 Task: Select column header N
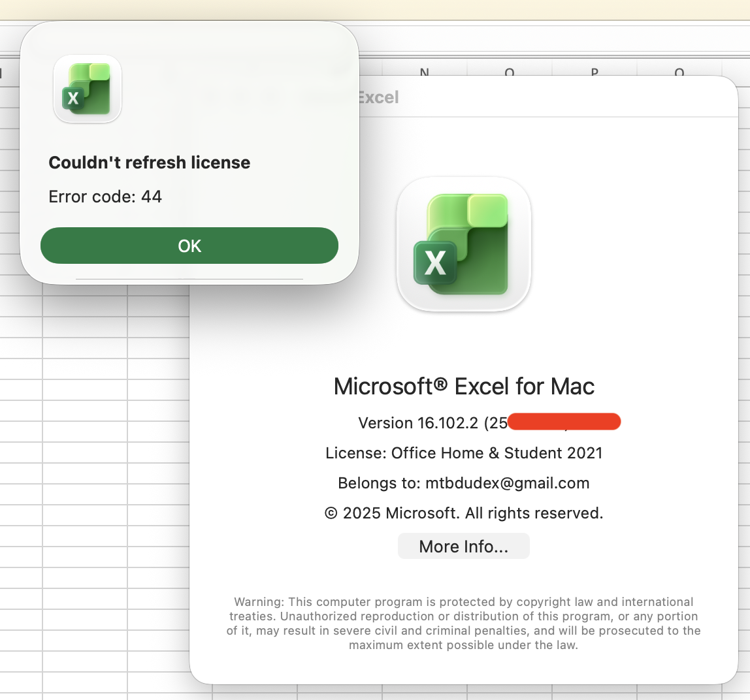point(425,73)
